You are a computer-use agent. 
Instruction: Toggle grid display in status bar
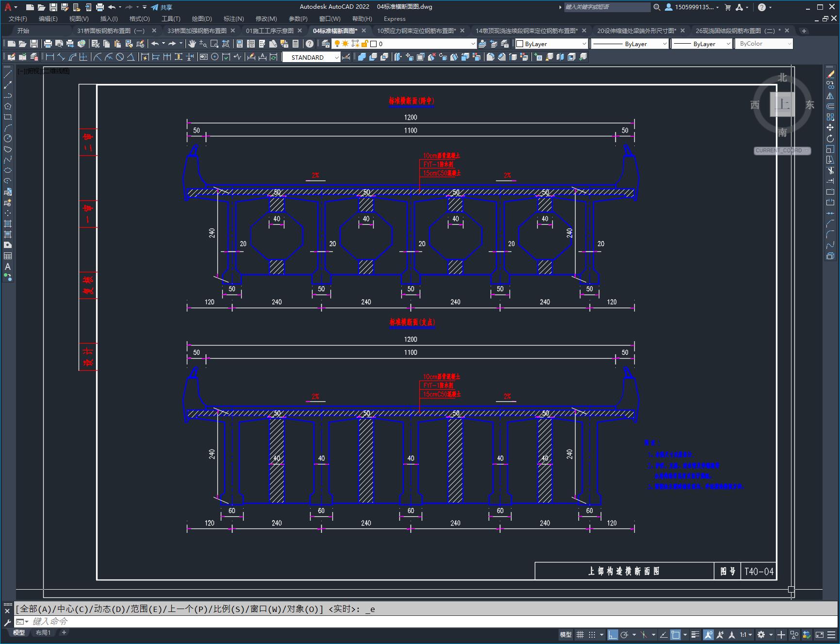[x=580, y=634]
